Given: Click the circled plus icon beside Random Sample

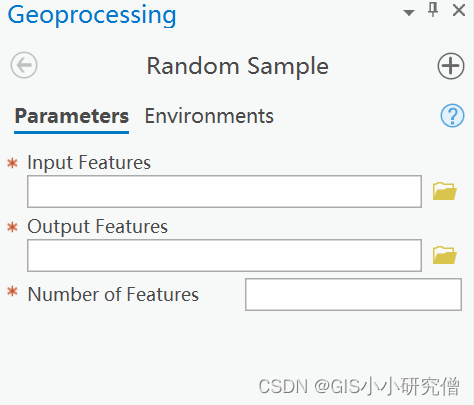Looking at the screenshot, I should [451, 66].
